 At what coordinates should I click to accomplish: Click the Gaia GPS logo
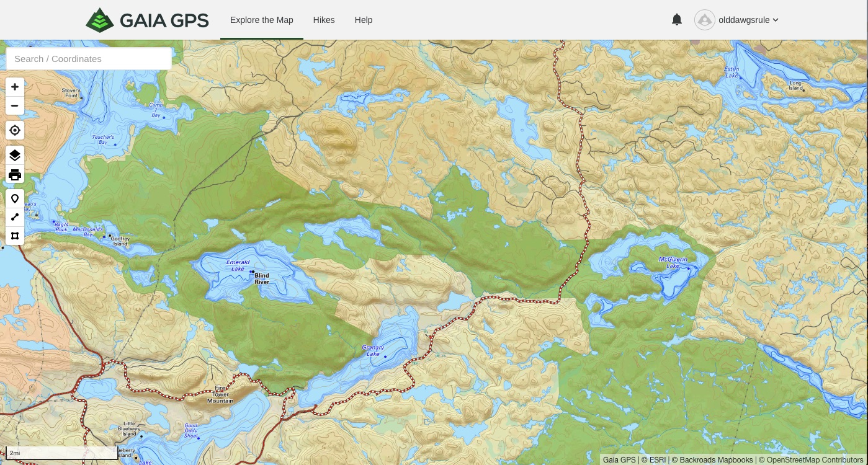[147, 20]
